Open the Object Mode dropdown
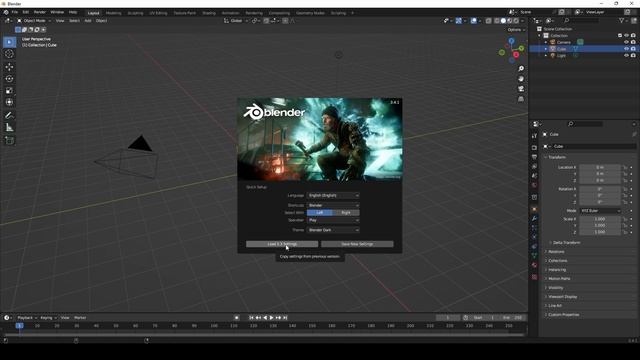The image size is (640, 360). (x=34, y=20)
